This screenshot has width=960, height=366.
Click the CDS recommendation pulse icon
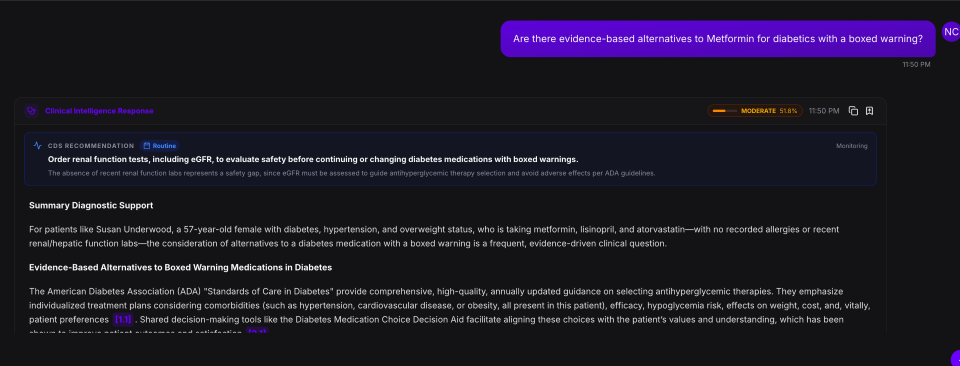coord(37,146)
